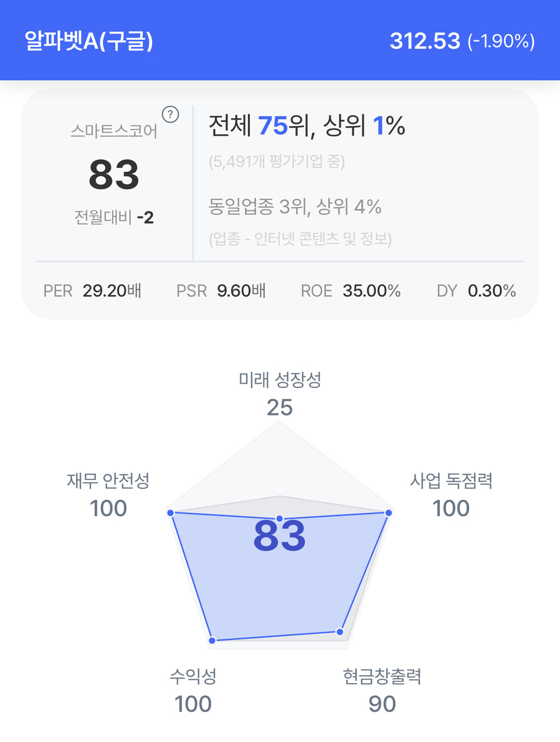The image size is (560, 742).
Task: Select the PER 29.20배 metric
Action: tap(92, 291)
